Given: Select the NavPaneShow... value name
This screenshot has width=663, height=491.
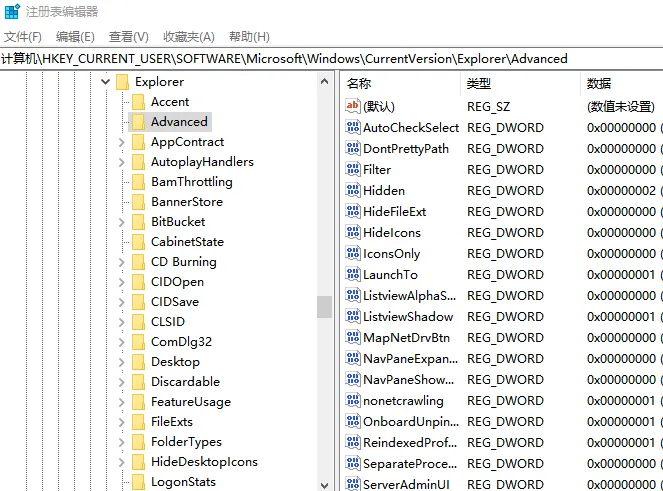Looking at the screenshot, I should [408, 379].
